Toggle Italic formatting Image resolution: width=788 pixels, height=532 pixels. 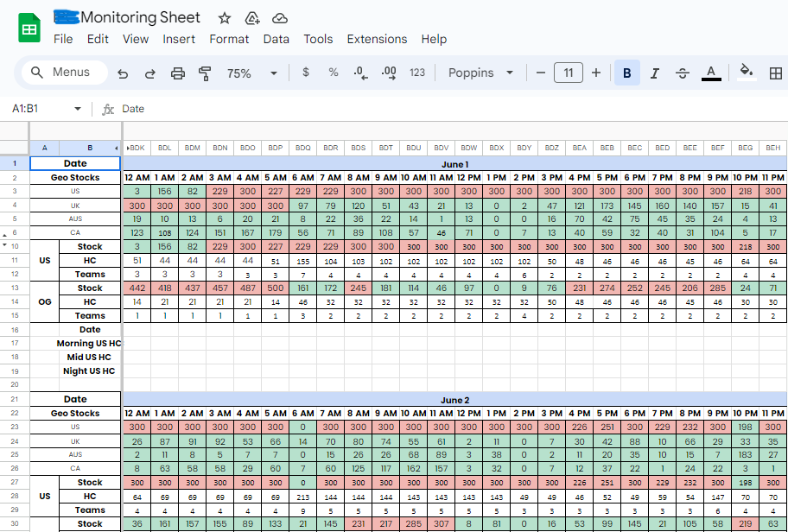click(654, 73)
